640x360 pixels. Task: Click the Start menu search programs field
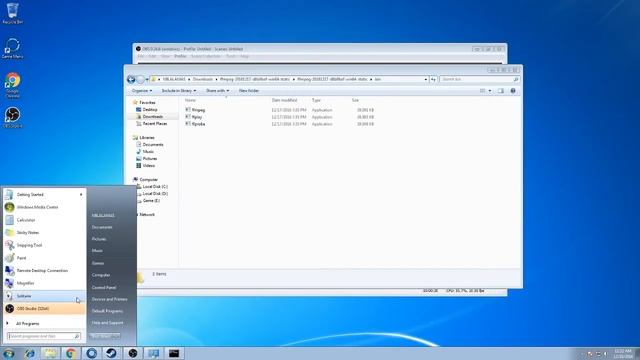point(44,336)
